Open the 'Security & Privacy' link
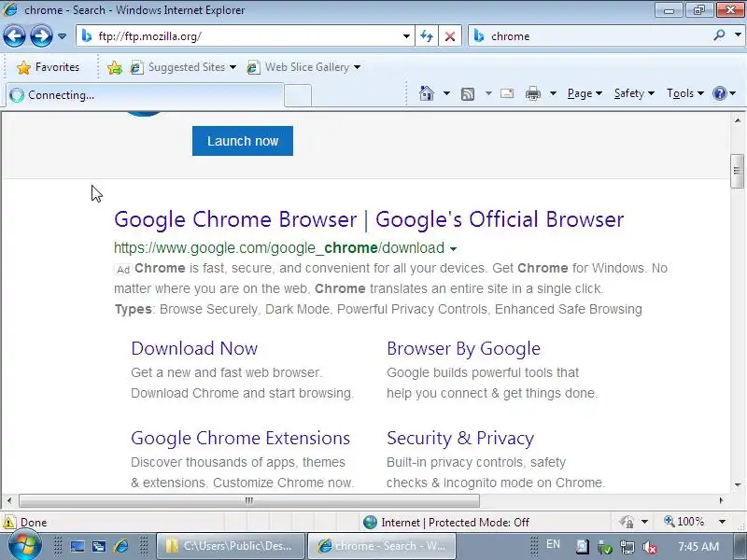The image size is (747, 560). (460, 438)
